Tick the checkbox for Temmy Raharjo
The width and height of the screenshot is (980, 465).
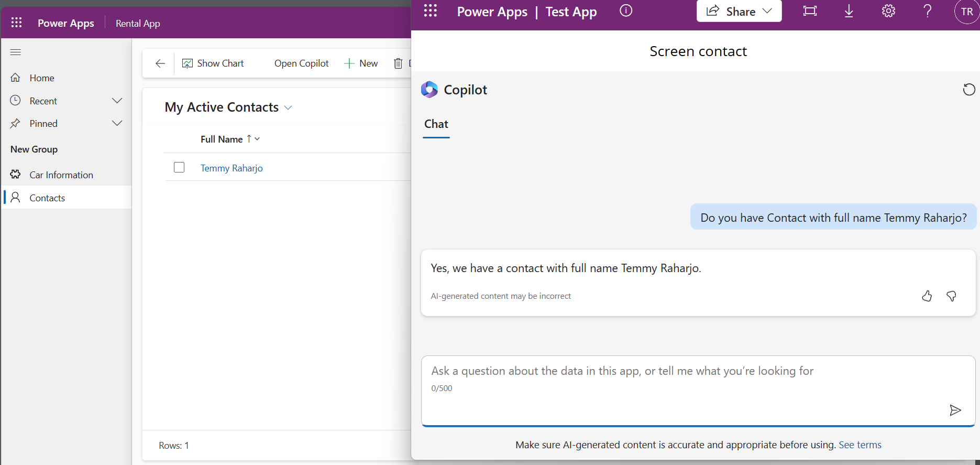coord(179,167)
